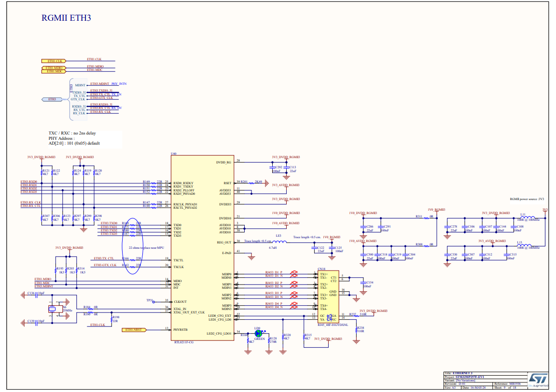Click the E-PAD pin label
This screenshot has height=392, width=556.
coord(226,253)
